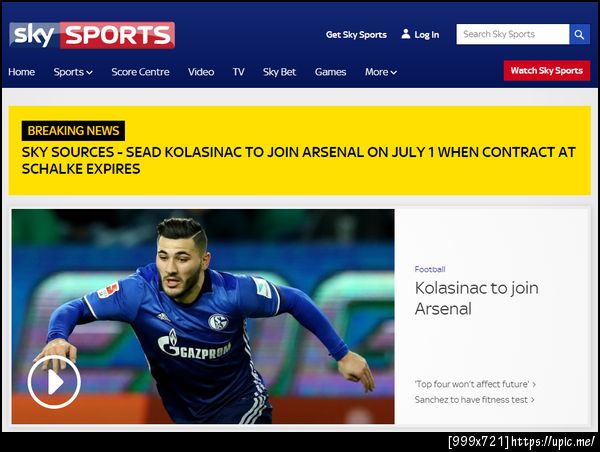This screenshot has height=452, width=600.
Task: Play the Kolasinac video
Action: click(54, 382)
